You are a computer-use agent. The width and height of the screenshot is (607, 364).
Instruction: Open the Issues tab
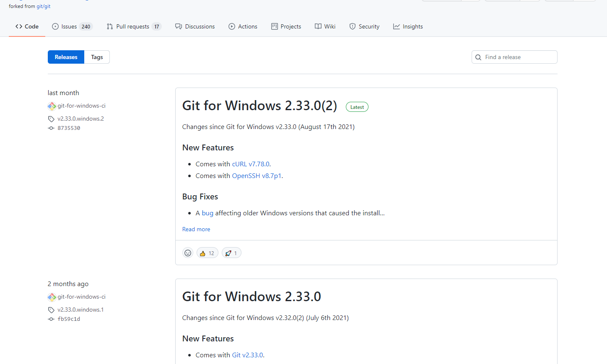72,26
